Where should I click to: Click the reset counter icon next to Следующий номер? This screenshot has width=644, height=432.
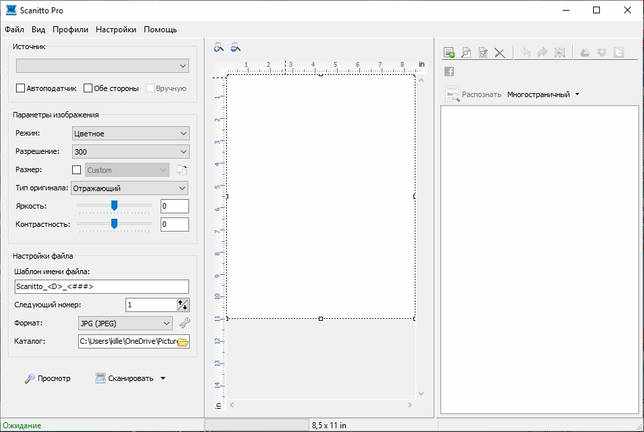pos(183,305)
